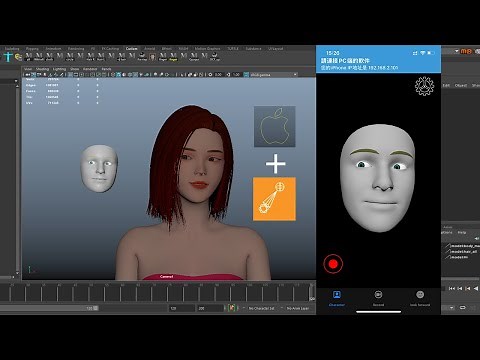Open the viewport Panels menu
This screenshot has width=480, height=360.
point(106,69)
